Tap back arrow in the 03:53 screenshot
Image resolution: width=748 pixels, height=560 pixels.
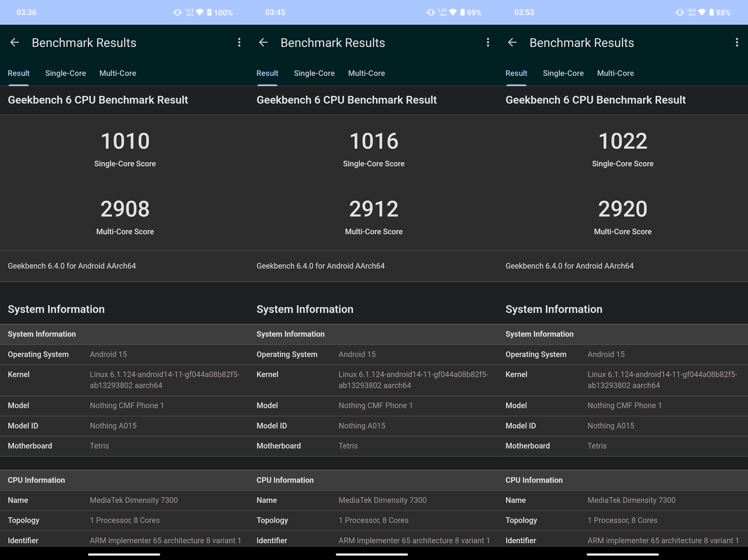[x=512, y=43]
